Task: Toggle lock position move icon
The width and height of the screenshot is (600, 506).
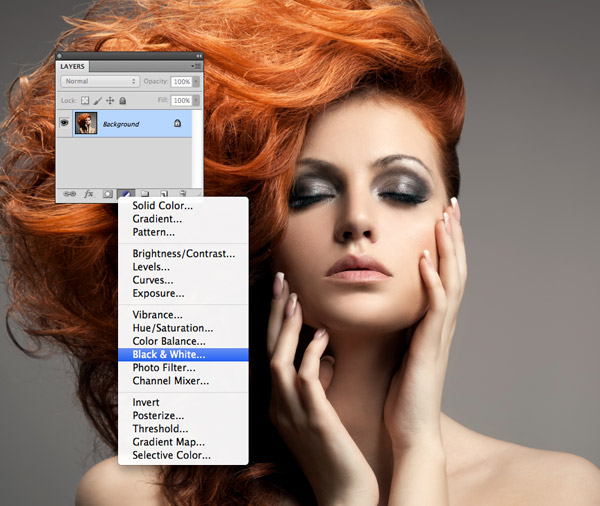Action: pyautogui.click(x=110, y=100)
